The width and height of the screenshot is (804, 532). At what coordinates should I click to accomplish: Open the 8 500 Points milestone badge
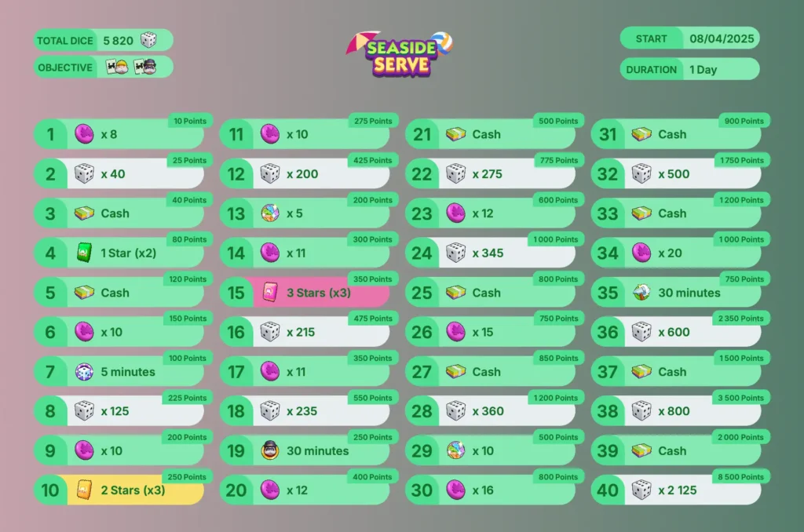coord(740,476)
